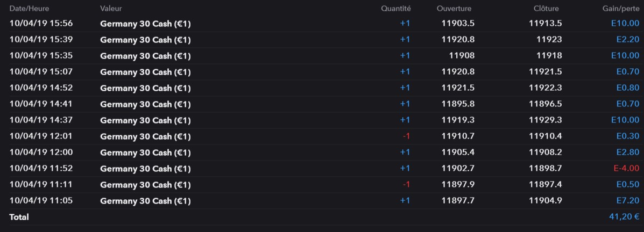Select the E2.20 gain value
644x232 pixels.
(627, 40)
